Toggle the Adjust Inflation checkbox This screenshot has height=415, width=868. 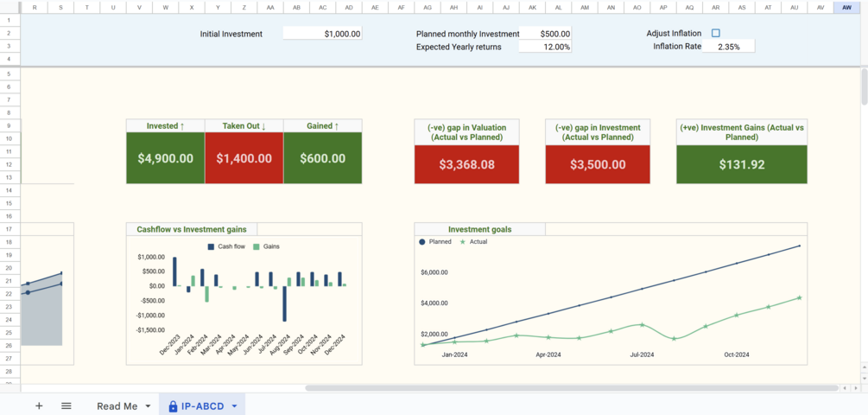pyautogui.click(x=716, y=33)
